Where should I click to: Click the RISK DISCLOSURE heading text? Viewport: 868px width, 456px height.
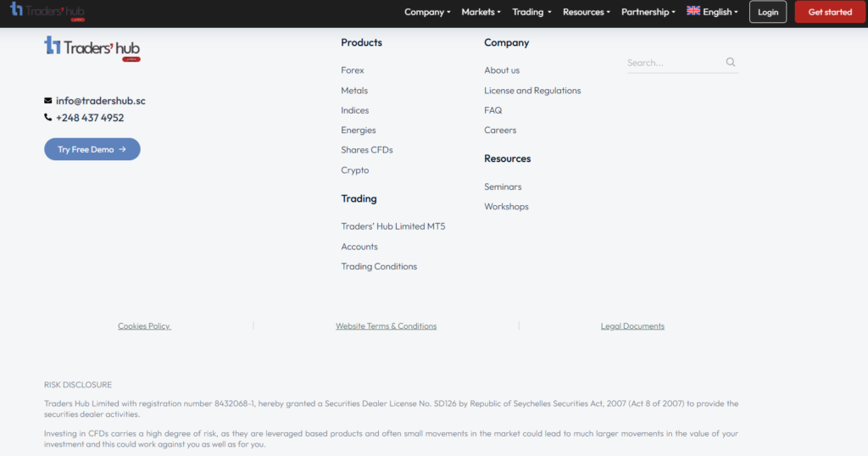[x=78, y=385]
